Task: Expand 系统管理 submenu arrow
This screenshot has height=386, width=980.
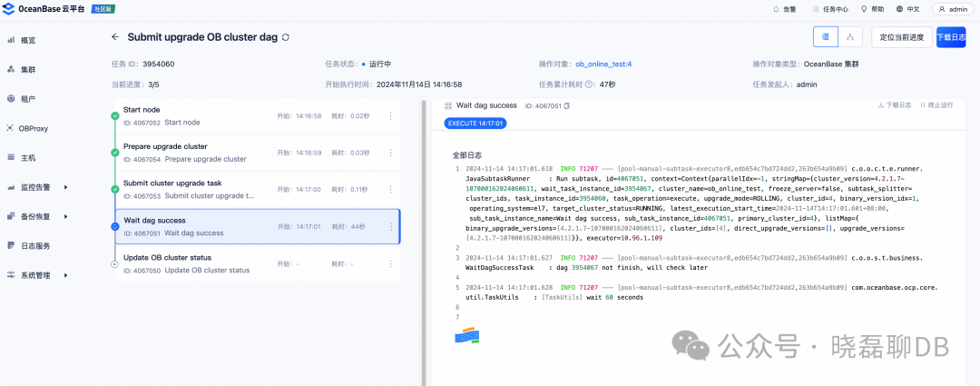Action: point(65,275)
